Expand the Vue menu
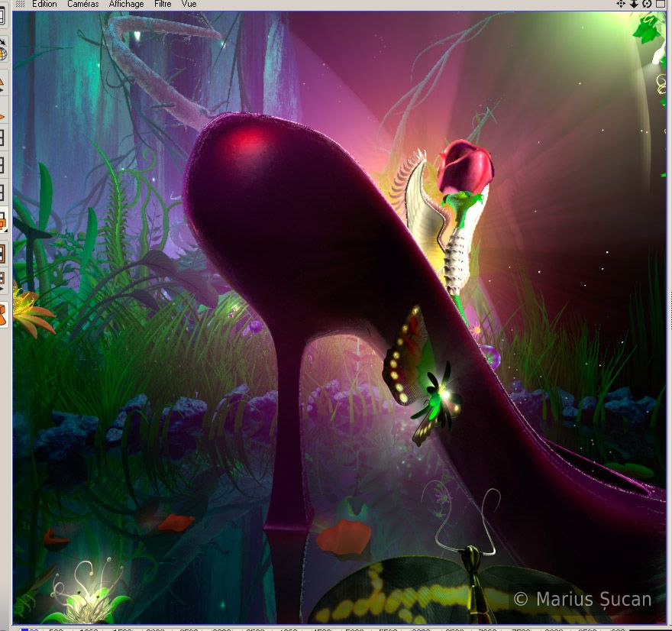This screenshot has width=672, height=631. 189,4
